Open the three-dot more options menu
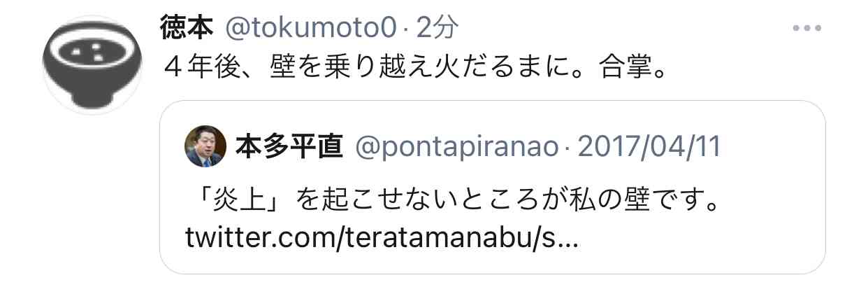 click(806, 29)
